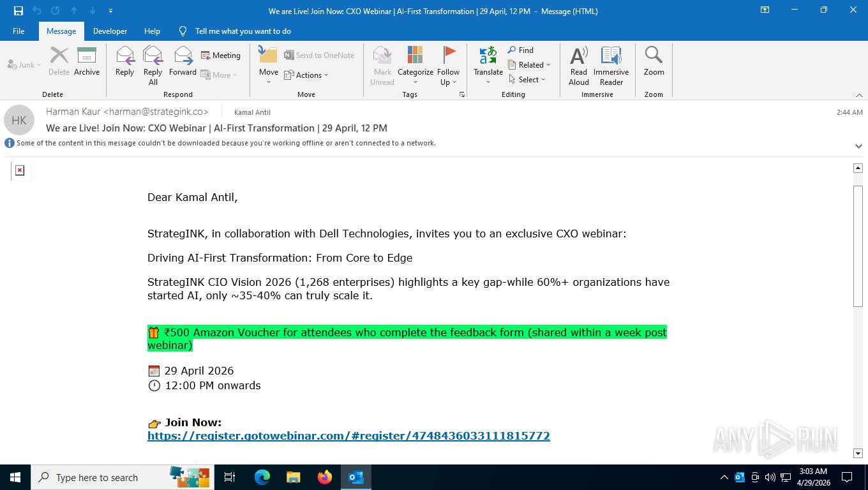Click the Redo icon in the quick access toolbar

[x=56, y=11]
